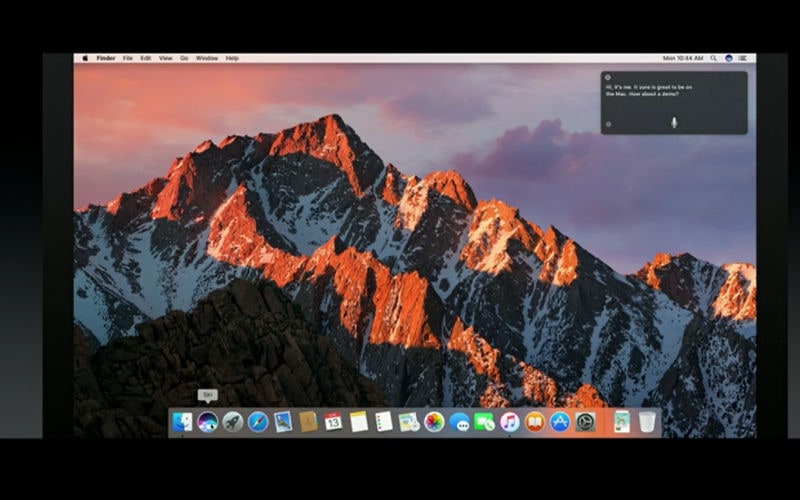This screenshot has height=500, width=800.
Task: Open App Store icon in Dock
Action: 560,422
